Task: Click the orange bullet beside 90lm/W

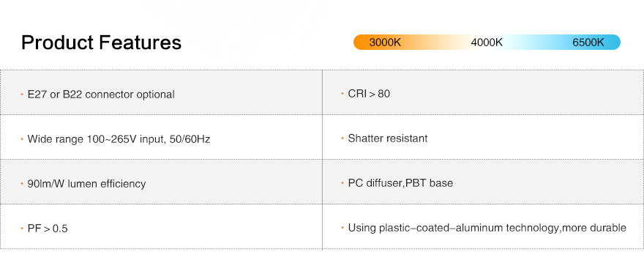Action: tap(22, 183)
